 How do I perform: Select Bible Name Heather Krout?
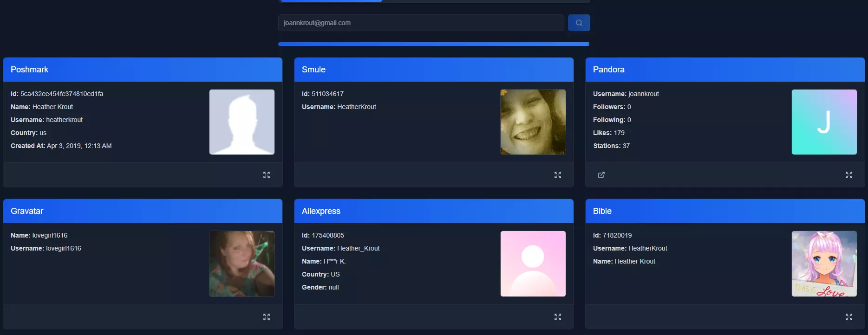click(624, 261)
